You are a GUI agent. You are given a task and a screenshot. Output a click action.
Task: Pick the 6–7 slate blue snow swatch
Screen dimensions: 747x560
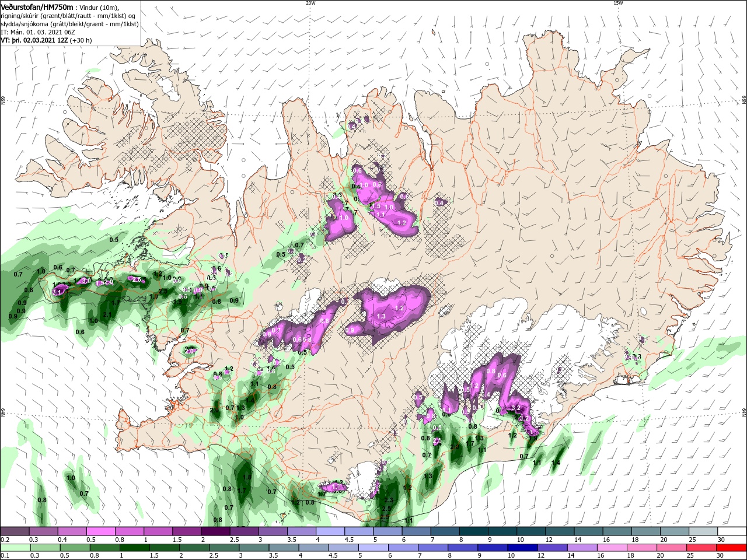pos(417,531)
